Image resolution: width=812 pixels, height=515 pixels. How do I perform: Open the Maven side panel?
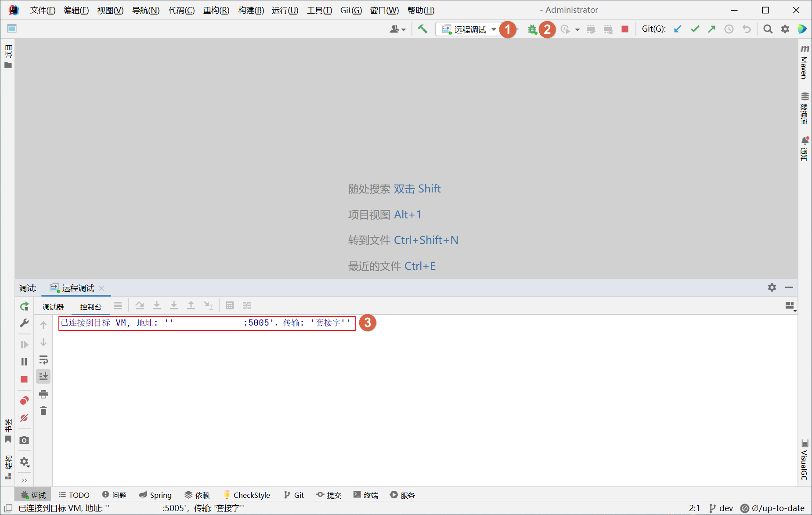coord(804,62)
